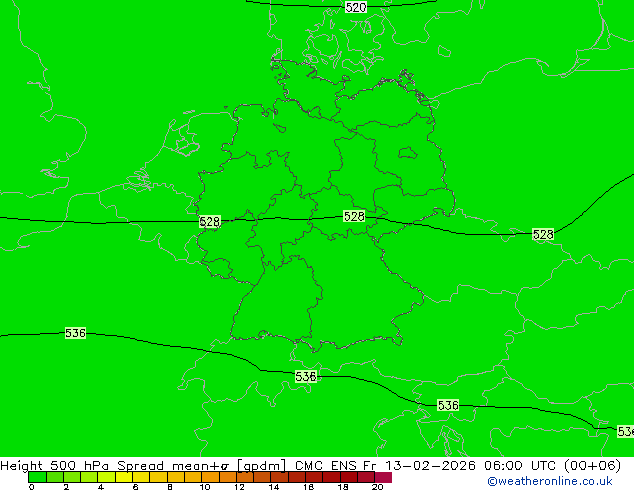
Task: Select the orange legend swatch right of 10
Action: tap(210, 477)
